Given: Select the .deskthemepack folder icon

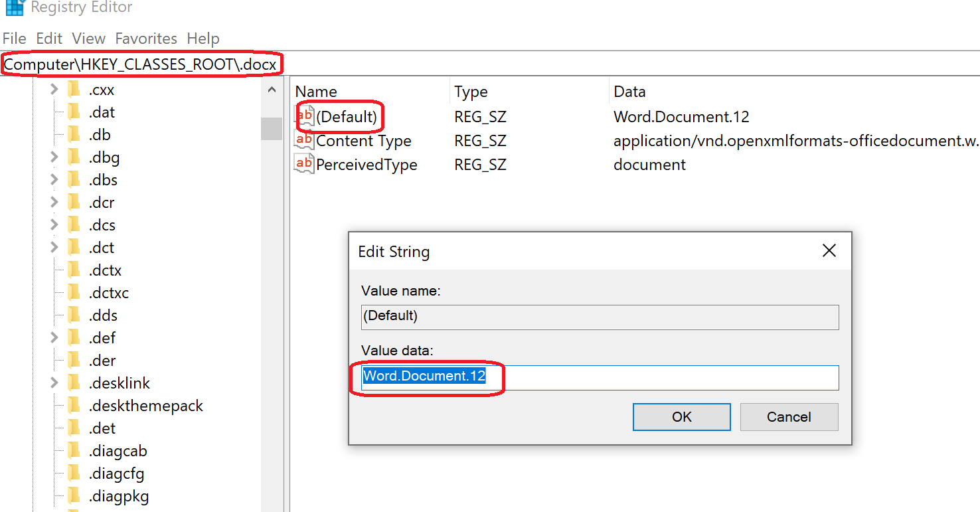Looking at the screenshot, I should point(74,406).
